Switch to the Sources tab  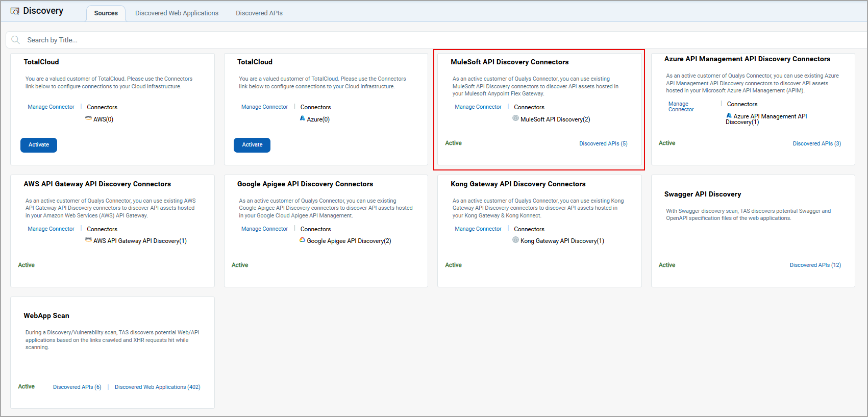tap(106, 13)
